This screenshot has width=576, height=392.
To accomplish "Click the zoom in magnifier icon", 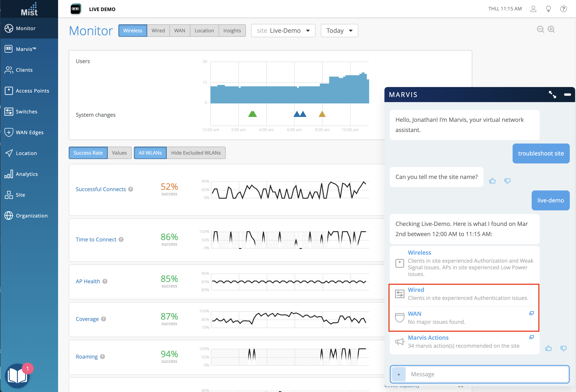I will click(551, 29).
